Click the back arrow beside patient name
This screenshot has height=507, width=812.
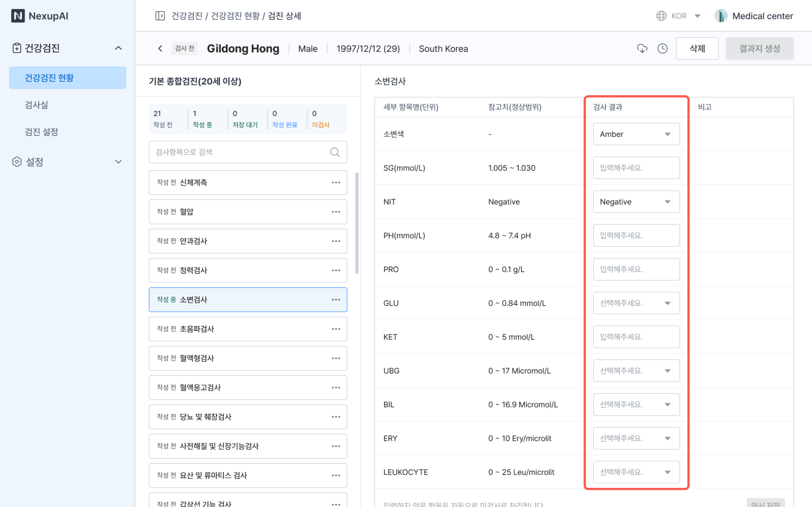point(160,49)
